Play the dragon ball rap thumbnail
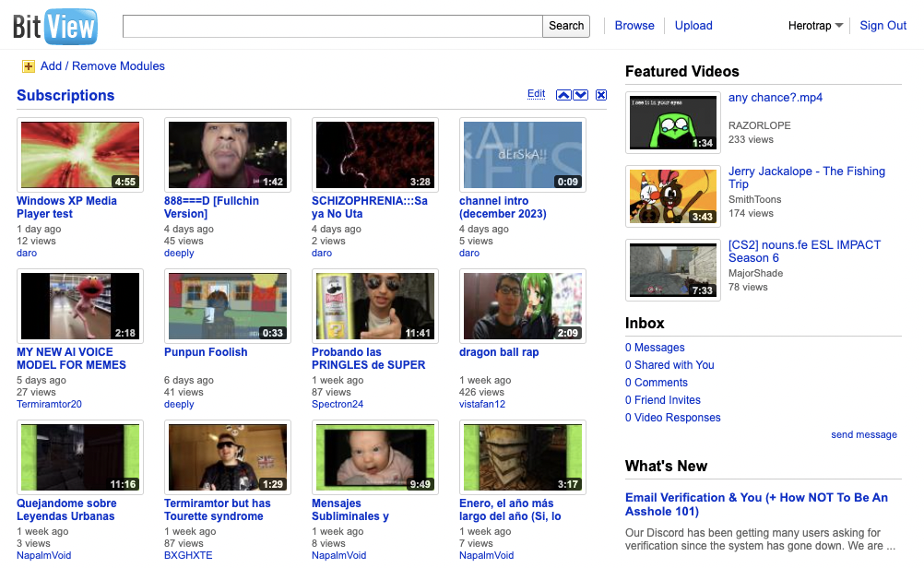 (523, 306)
